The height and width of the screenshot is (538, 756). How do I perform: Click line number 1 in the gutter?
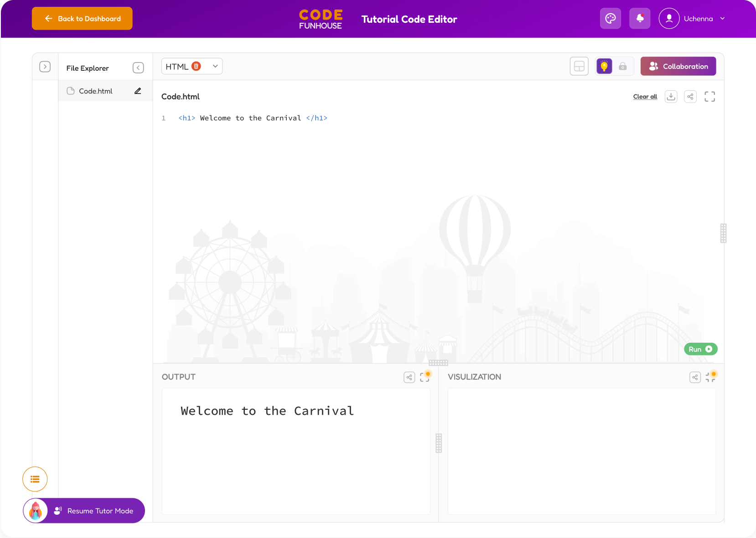click(164, 118)
